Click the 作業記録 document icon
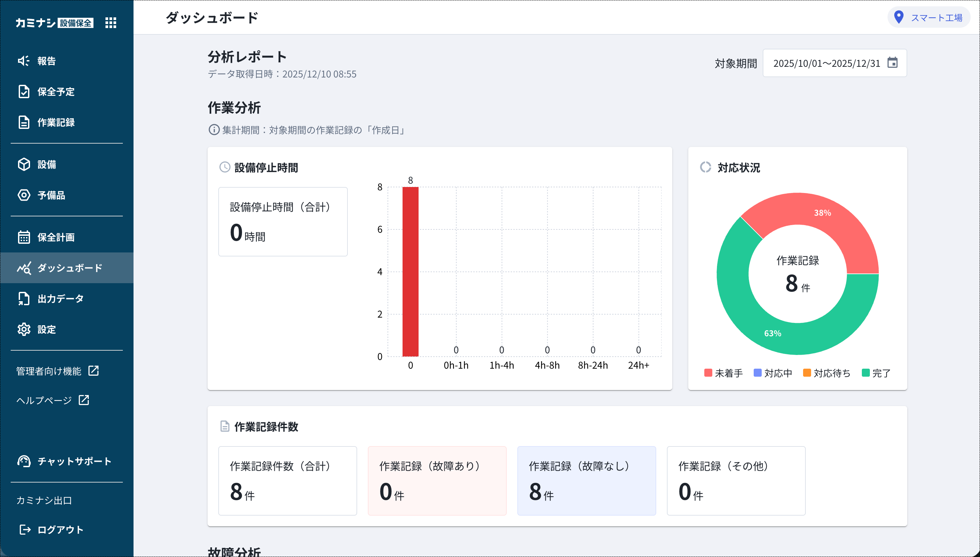The height and width of the screenshot is (557, 980). [x=24, y=123]
